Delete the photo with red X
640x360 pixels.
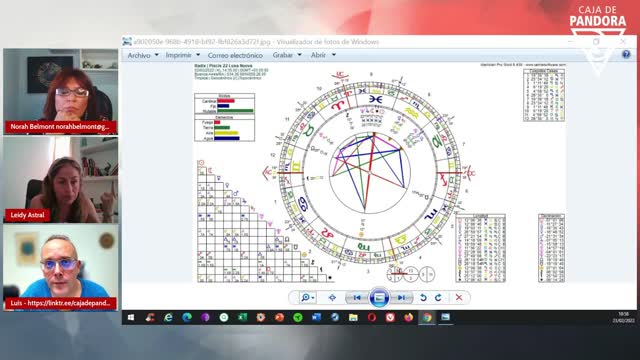(x=459, y=298)
